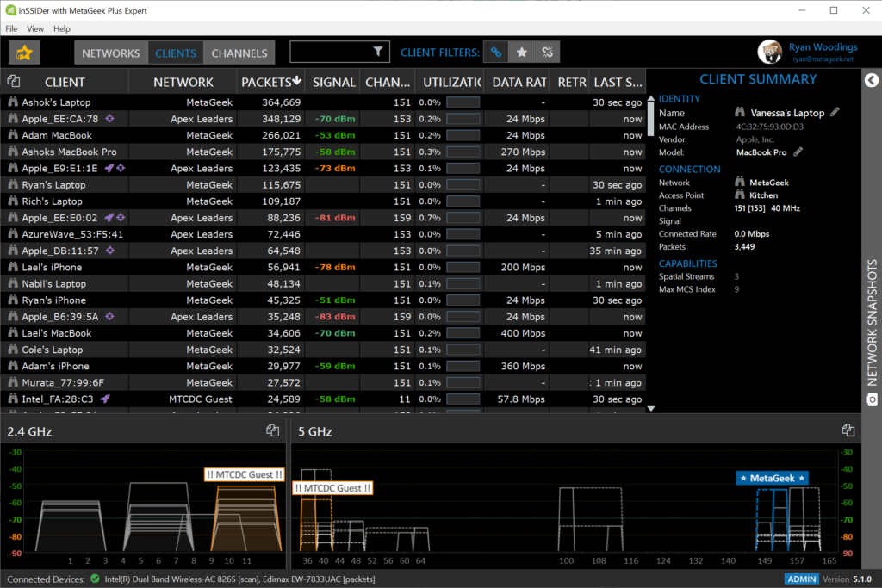The height and width of the screenshot is (588, 882).
Task: Click into the filter search field
Action: click(x=331, y=53)
